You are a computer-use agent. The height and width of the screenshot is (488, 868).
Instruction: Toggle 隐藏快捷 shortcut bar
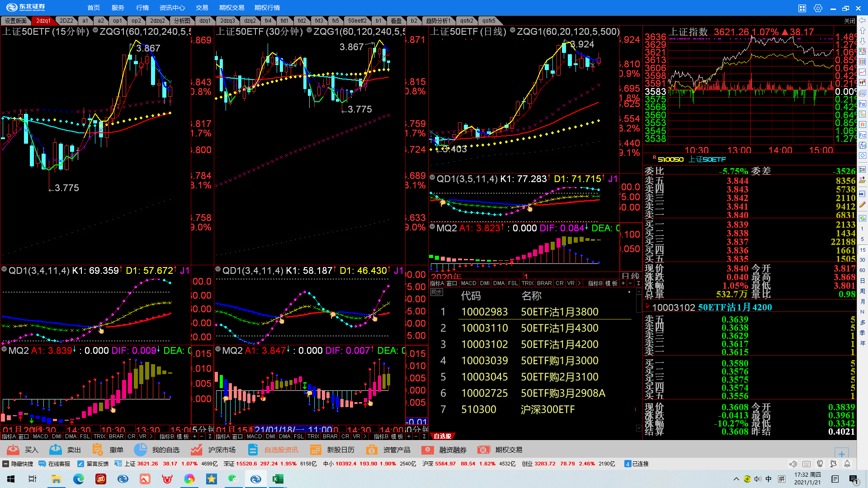pos(18,464)
